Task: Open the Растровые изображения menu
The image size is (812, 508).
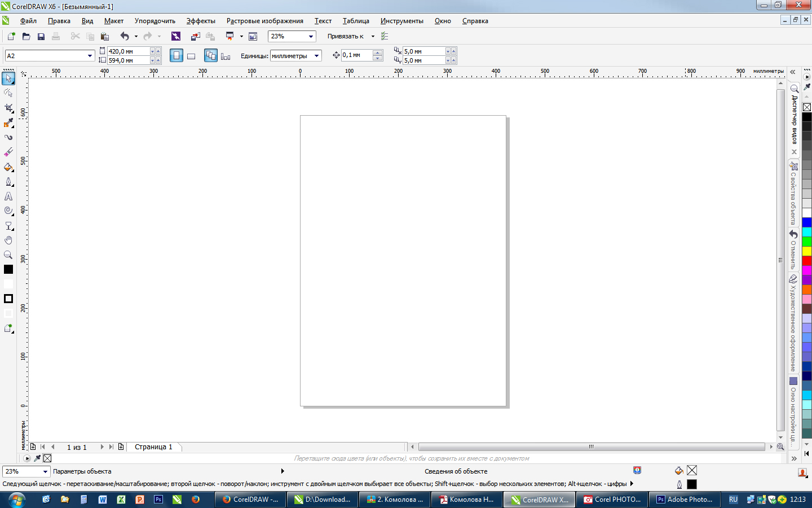Action: pos(265,21)
